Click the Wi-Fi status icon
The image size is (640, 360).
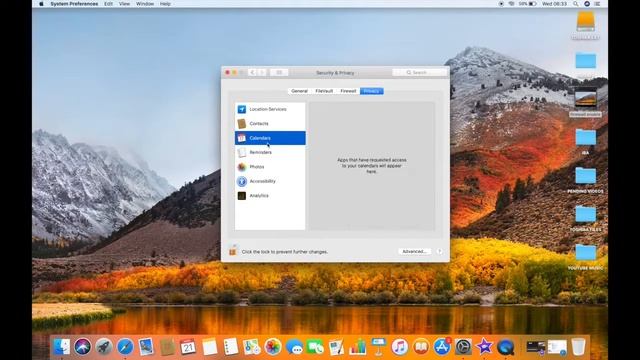(x=511, y=4)
